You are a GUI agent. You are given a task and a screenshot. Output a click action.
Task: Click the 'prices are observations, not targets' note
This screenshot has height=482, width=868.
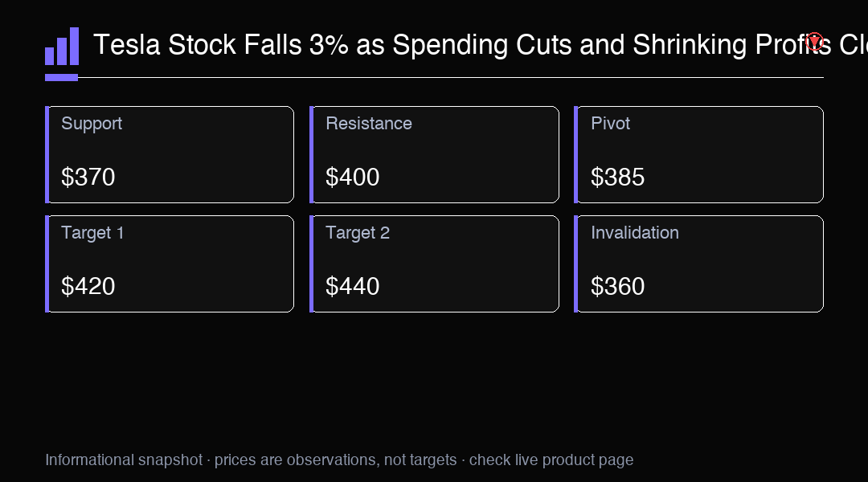pos(335,460)
